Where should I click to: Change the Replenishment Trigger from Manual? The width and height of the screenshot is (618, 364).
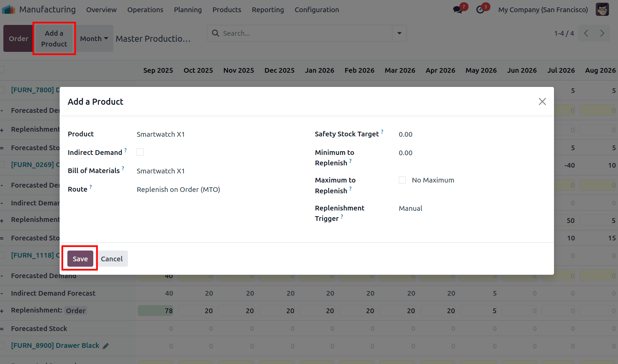point(410,208)
